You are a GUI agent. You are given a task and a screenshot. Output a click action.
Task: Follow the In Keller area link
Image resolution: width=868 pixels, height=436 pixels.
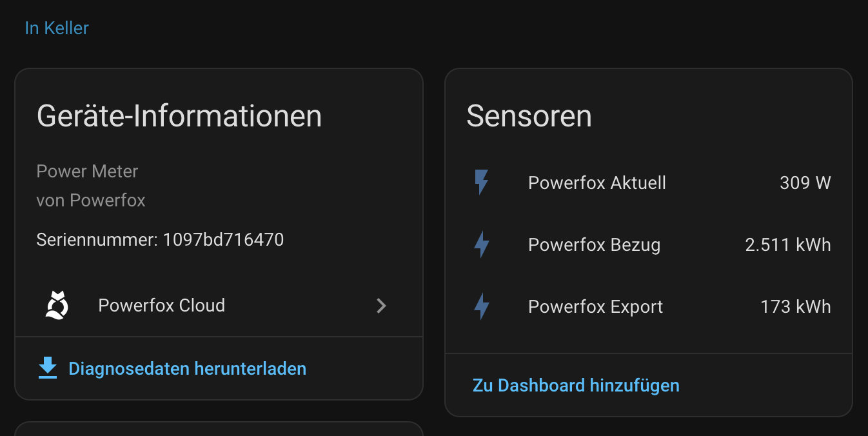pyautogui.click(x=57, y=28)
